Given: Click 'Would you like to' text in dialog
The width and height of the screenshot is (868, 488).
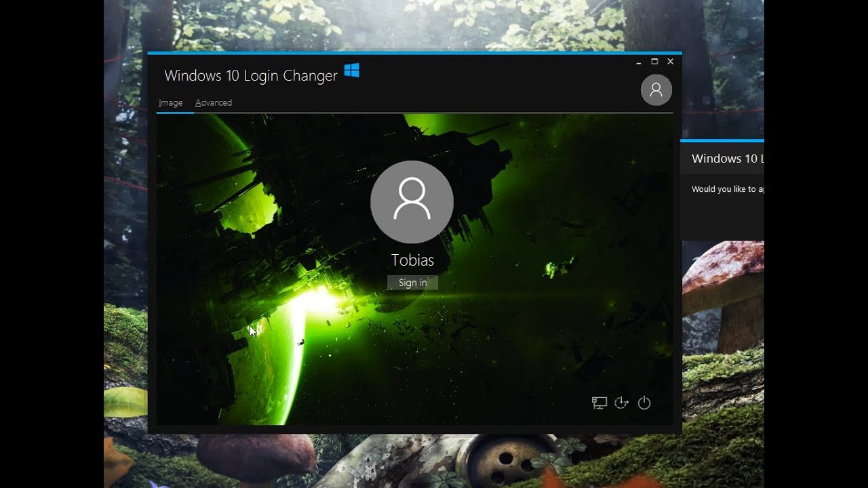Looking at the screenshot, I should (724, 189).
